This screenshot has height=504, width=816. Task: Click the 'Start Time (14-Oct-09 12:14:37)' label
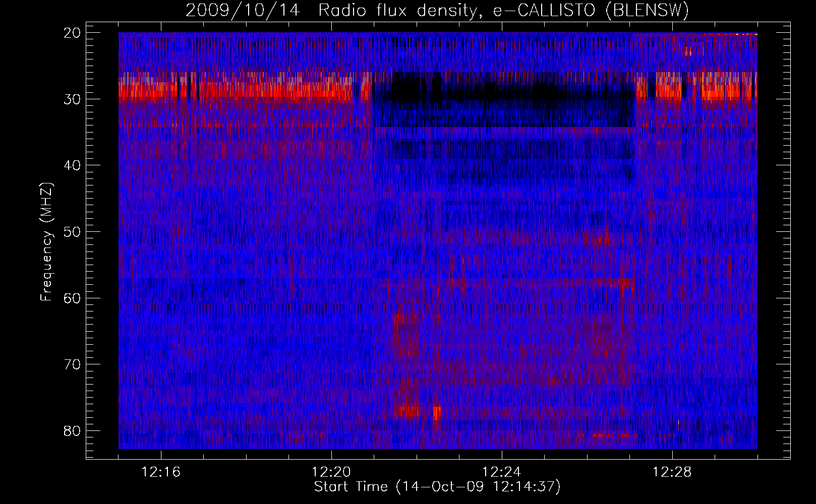click(437, 487)
